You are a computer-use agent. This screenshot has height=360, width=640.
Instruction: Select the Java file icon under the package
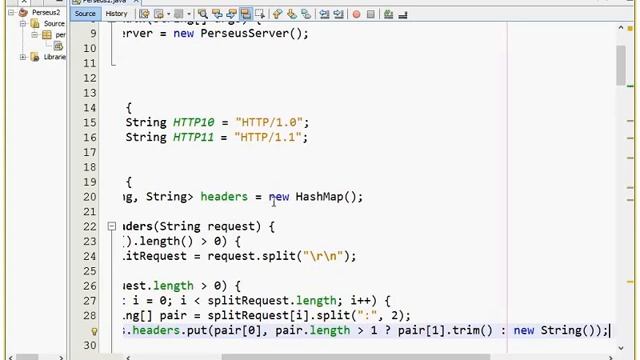coord(58,46)
